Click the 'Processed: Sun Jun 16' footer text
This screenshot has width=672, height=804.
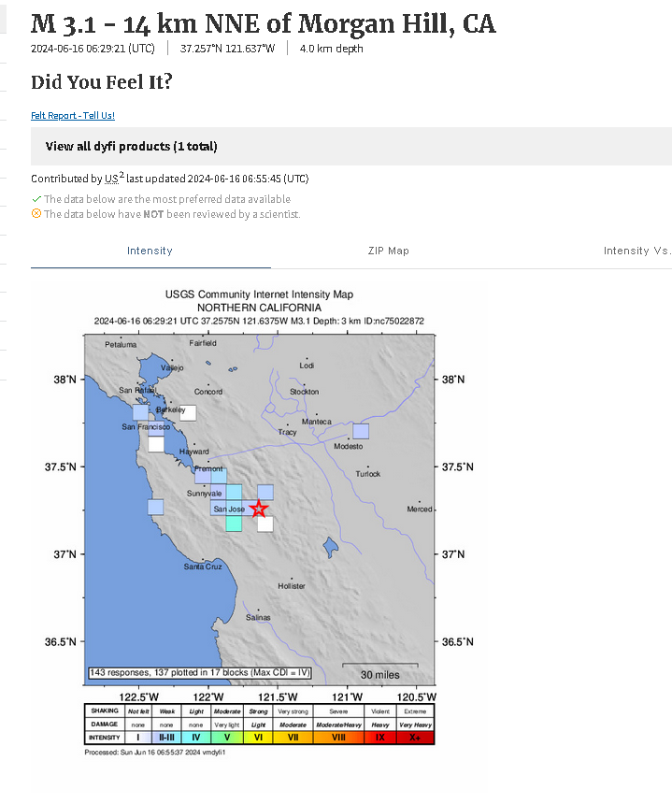click(x=155, y=753)
